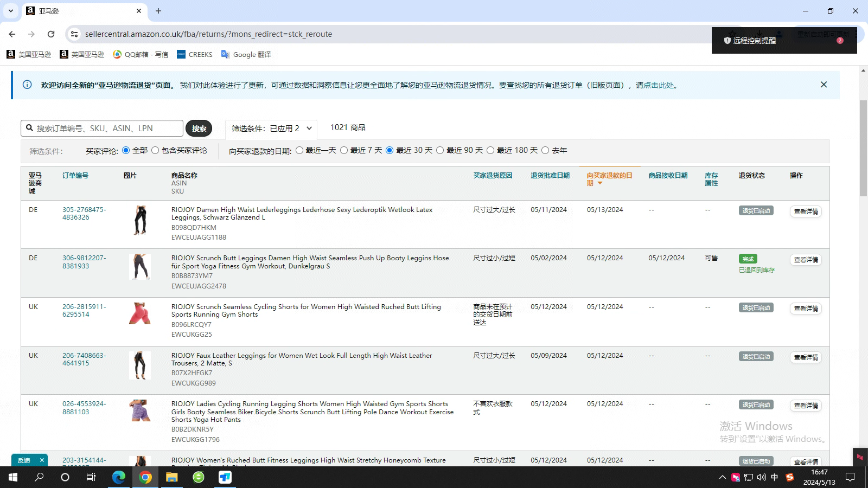
Task: Select 最近 30 天 radio option
Action: pyautogui.click(x=390, y=150)
